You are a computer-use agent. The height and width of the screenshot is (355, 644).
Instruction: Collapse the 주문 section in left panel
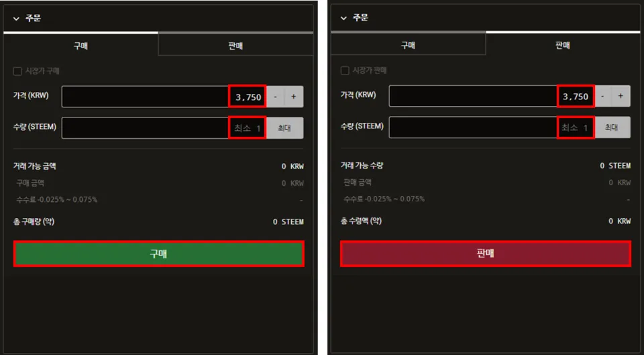click(16, 19)
